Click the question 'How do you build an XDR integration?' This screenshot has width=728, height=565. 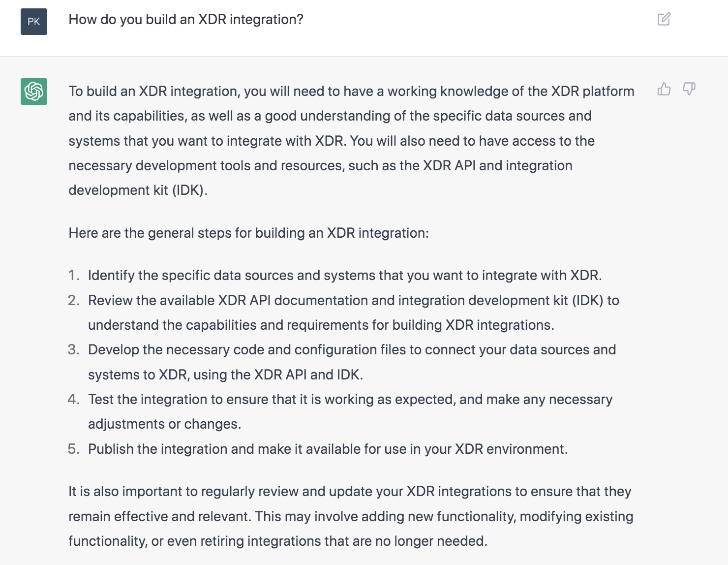pos(186,20)
